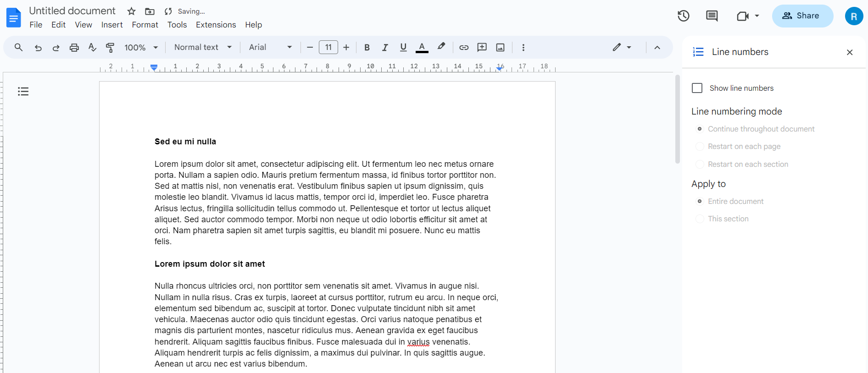Click the print icon in toolbar
The image size is (868, 373).
[74, 47]
